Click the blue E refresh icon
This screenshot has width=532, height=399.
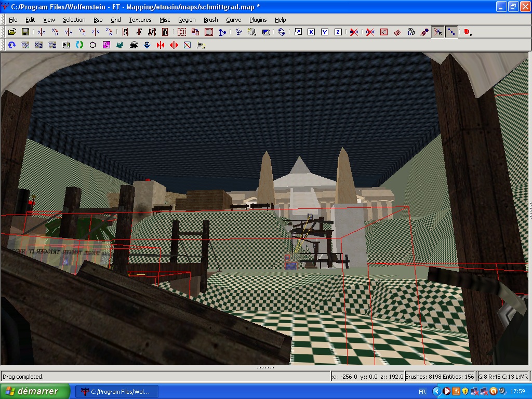tap(12, 45)
